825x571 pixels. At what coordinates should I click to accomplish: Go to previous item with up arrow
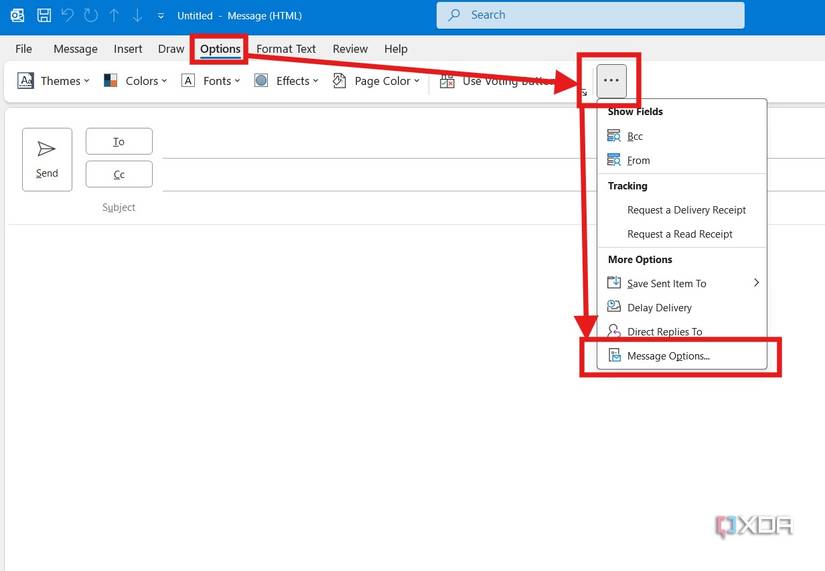point(114,15)
